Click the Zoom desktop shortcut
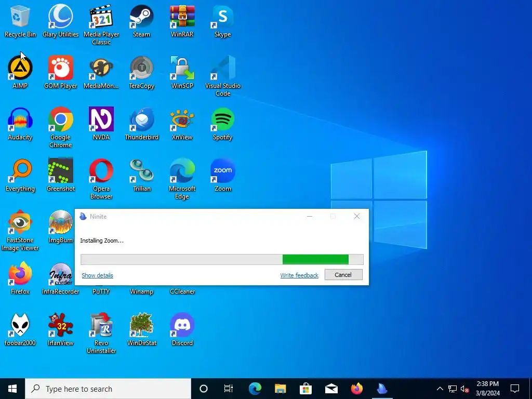Screen dimensions: 532x399 222,175
